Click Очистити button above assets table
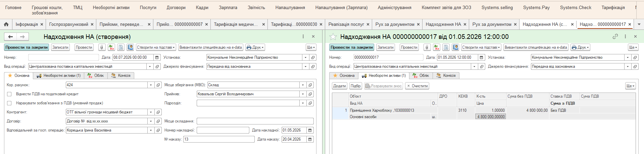644x154 pixels. coord(417,86)
